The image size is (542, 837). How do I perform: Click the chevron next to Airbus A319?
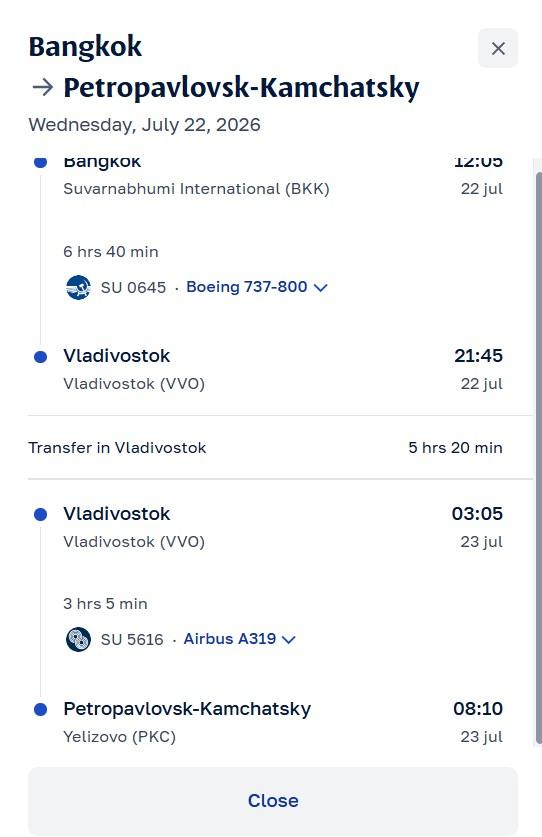tap(288, 639)
